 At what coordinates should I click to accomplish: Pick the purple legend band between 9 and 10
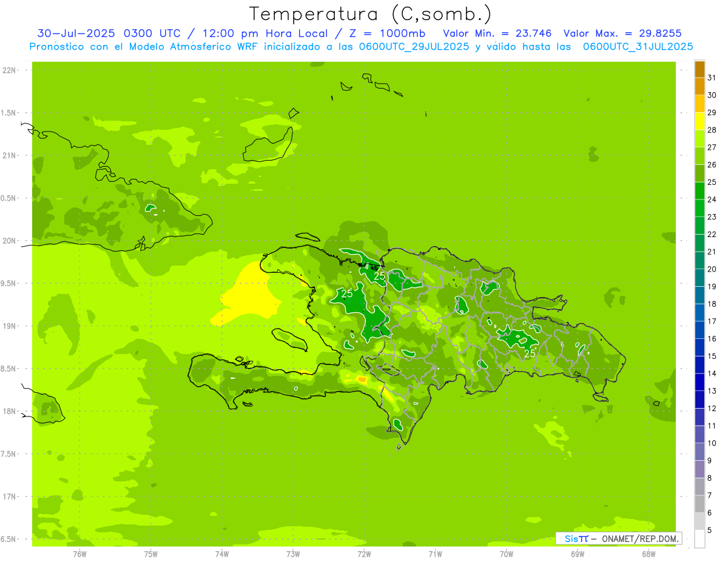(699, 452)
